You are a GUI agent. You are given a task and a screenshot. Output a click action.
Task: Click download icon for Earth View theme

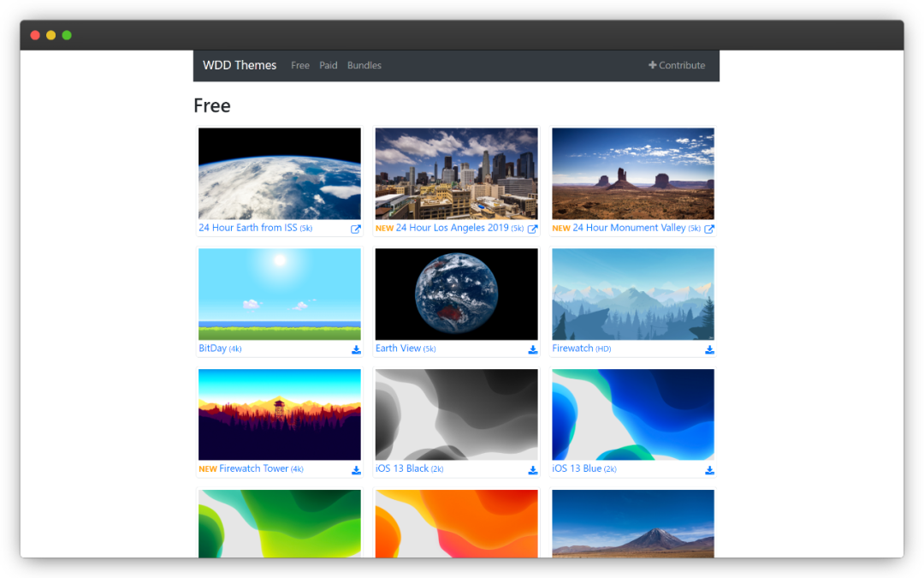533,349
